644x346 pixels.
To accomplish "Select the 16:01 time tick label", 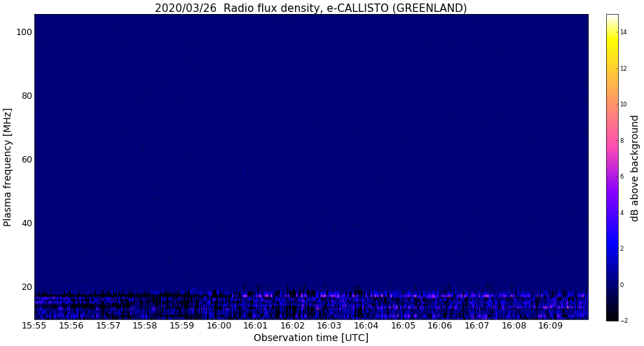I will 256,326.
